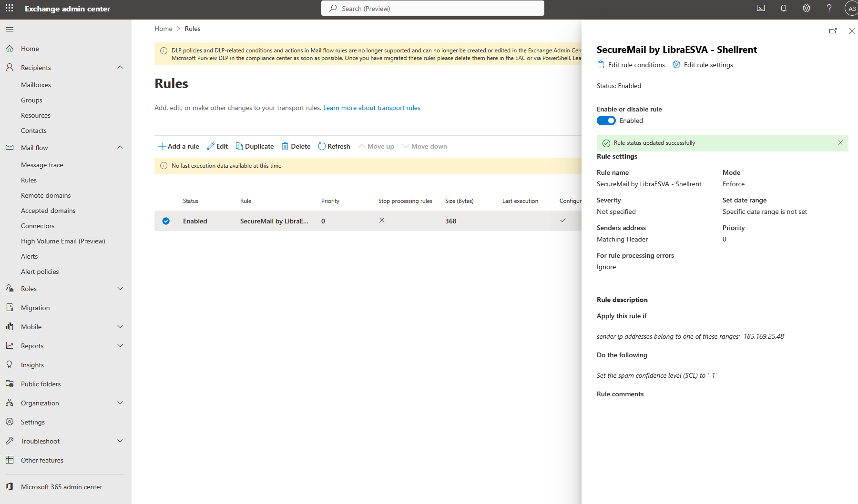Click Delete in the rules toolbar
The width and height of the screenshot is (858, 504).
pos(296,146)
